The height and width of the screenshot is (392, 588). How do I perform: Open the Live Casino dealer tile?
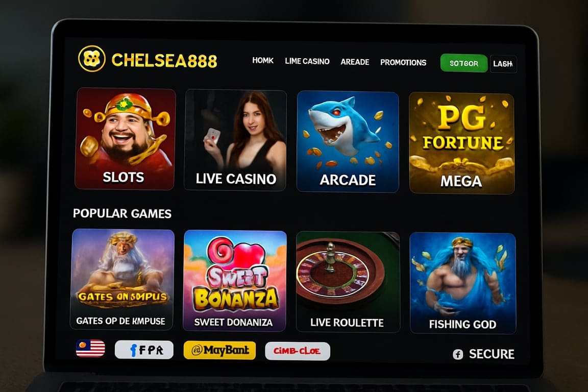coord(235,140)
